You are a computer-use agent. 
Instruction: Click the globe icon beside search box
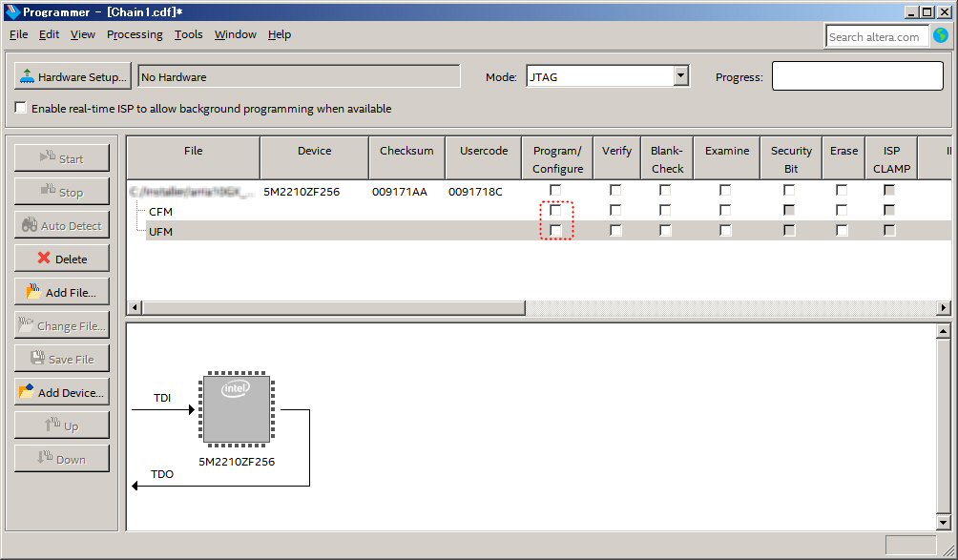[x=941, y=36]
